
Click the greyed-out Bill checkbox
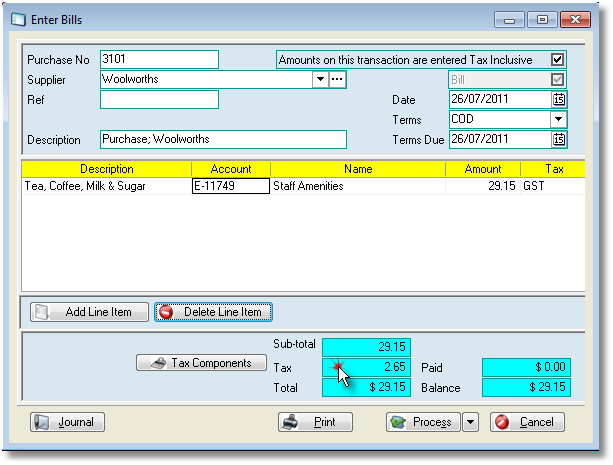558,79
